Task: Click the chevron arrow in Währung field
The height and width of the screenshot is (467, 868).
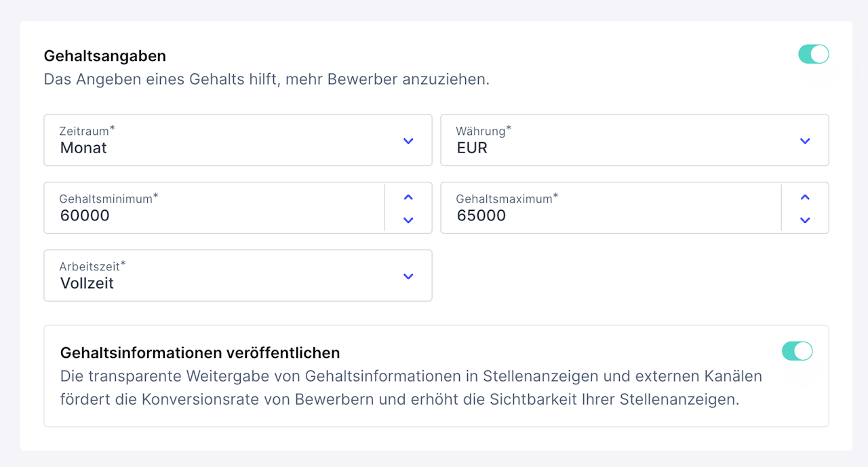Action: [805, 141]
